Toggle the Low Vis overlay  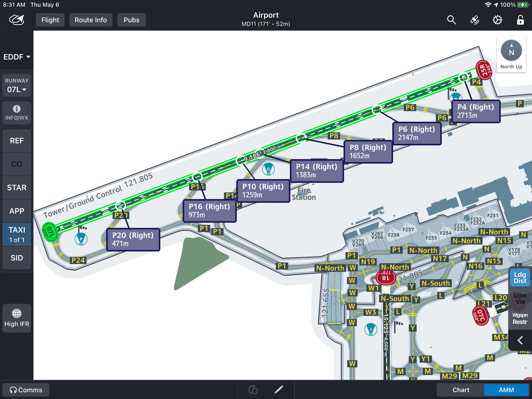click(520, 298)
